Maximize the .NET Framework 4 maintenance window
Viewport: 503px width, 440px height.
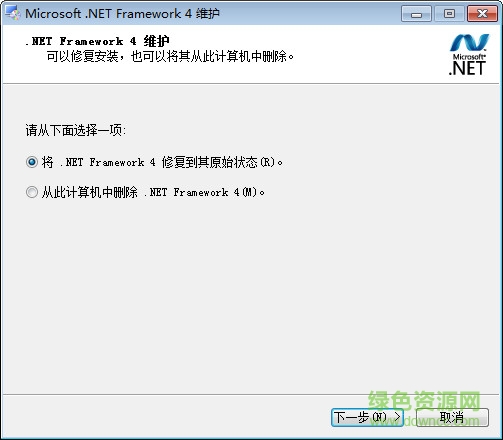point(449,14)
